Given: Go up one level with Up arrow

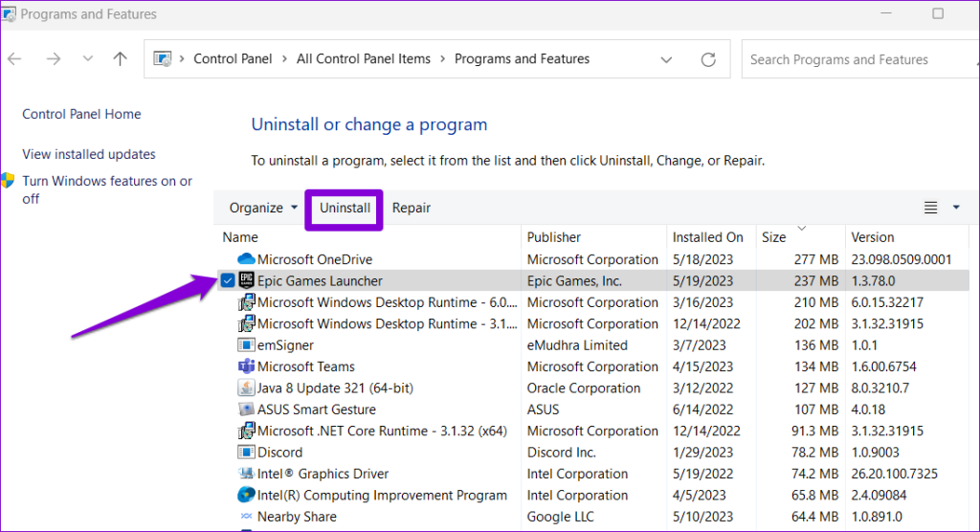Looking at the screenshot, I should [x=120, y=58].
